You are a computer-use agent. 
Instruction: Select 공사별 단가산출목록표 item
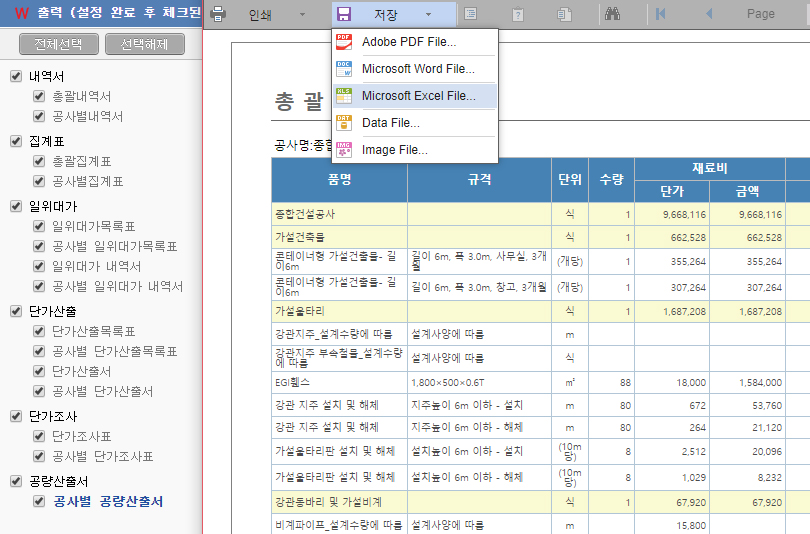coord(115,352)
